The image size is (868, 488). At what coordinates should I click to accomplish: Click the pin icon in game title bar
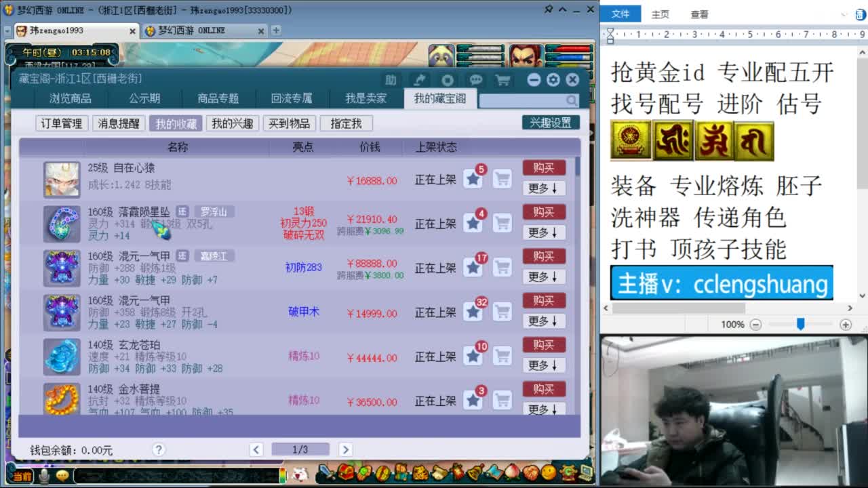coord(549,9)
